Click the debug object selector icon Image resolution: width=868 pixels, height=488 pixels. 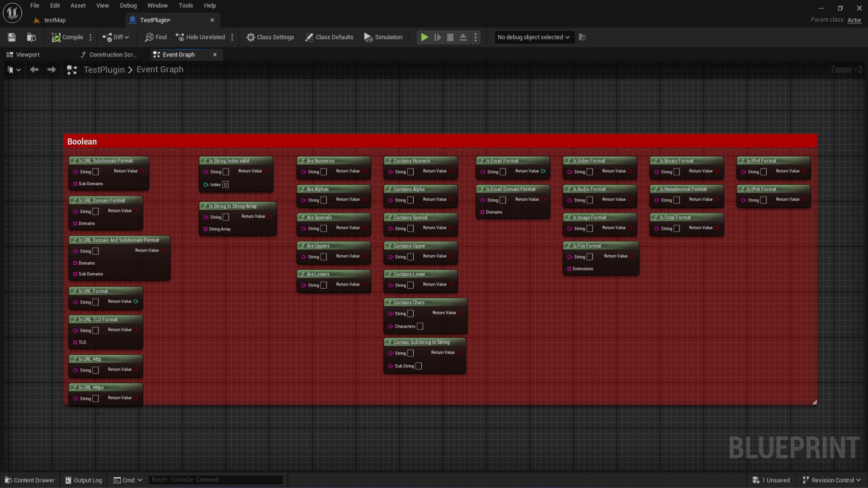tap(582, 38)
